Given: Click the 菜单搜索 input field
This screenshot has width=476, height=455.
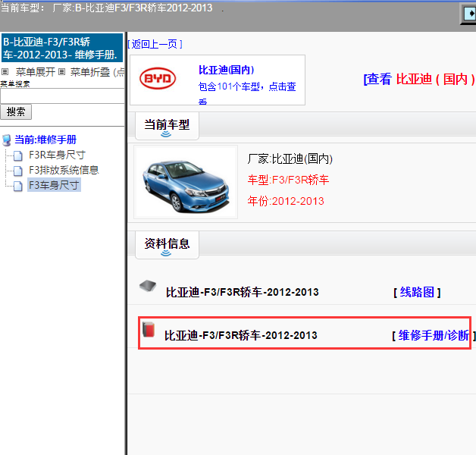Looking at the screenshot, I should [x=62, y=96].
